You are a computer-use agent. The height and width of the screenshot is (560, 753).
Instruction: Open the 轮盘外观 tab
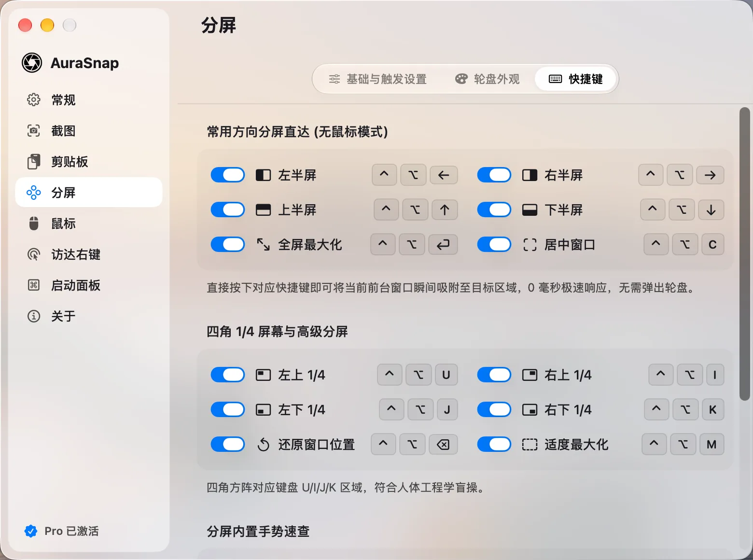coord(487,79)
